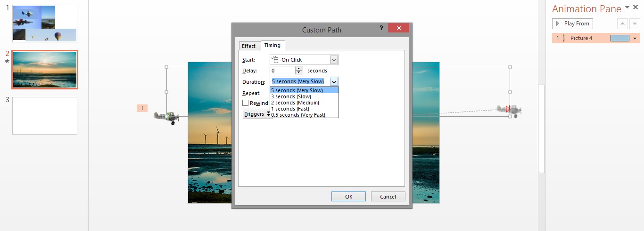This screenshot has width=644, height=231.
Task: Select blank slide 3 thumbnail
Action: coord(45,116)
